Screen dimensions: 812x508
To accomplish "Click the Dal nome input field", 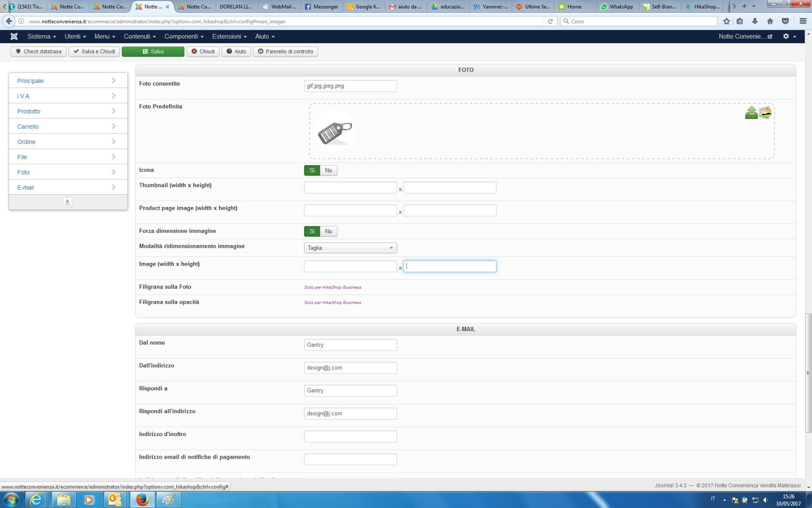I will (x=351, y=345).
